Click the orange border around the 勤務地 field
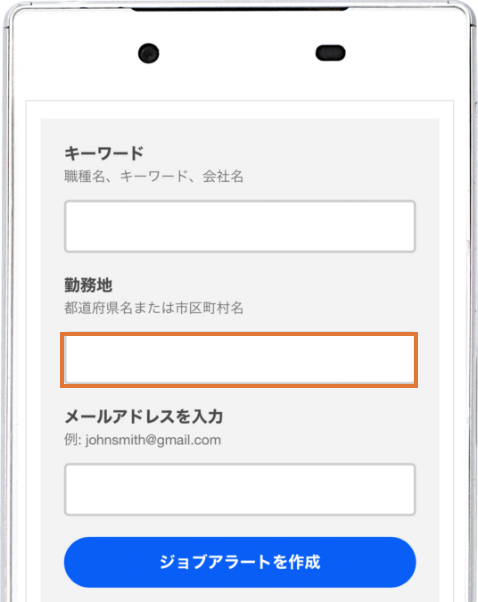The height and width of the screenshot is (602, 478). coord(239,334)
